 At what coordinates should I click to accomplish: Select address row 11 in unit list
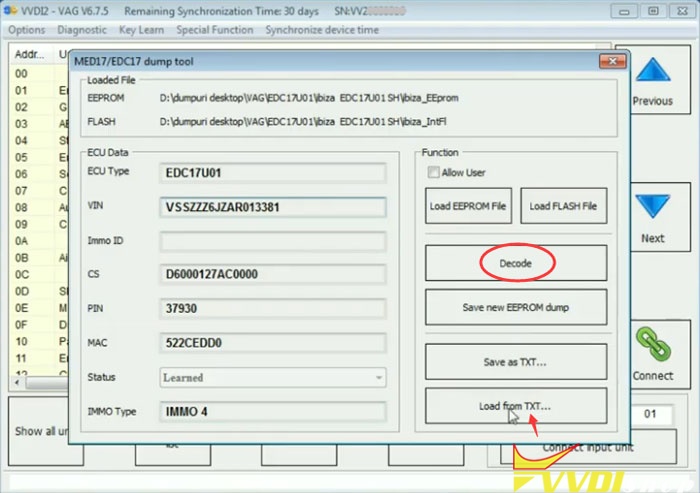tap(39, 358)
